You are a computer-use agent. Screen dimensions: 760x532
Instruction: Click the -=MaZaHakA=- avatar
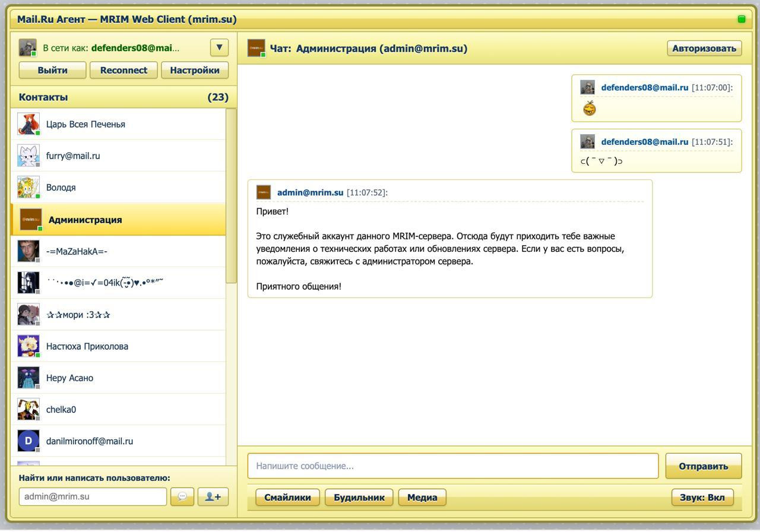click(28, 251)
